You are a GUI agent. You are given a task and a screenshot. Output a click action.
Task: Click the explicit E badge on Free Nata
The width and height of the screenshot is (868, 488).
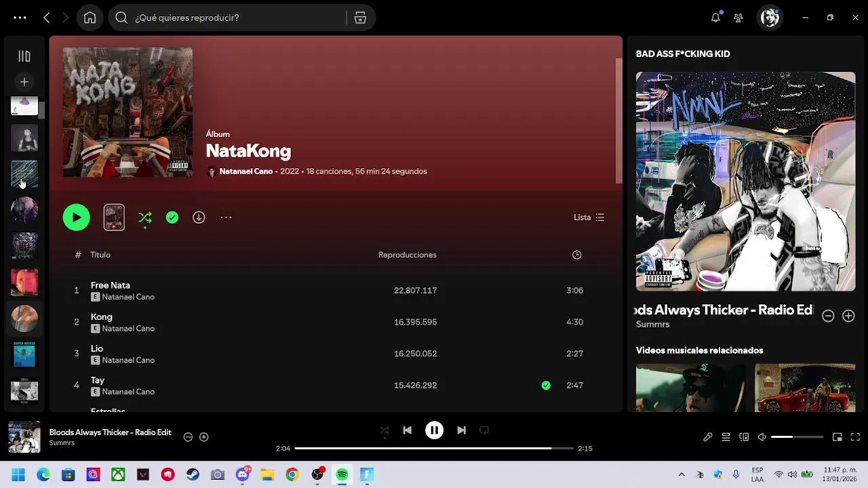point(96,297)
